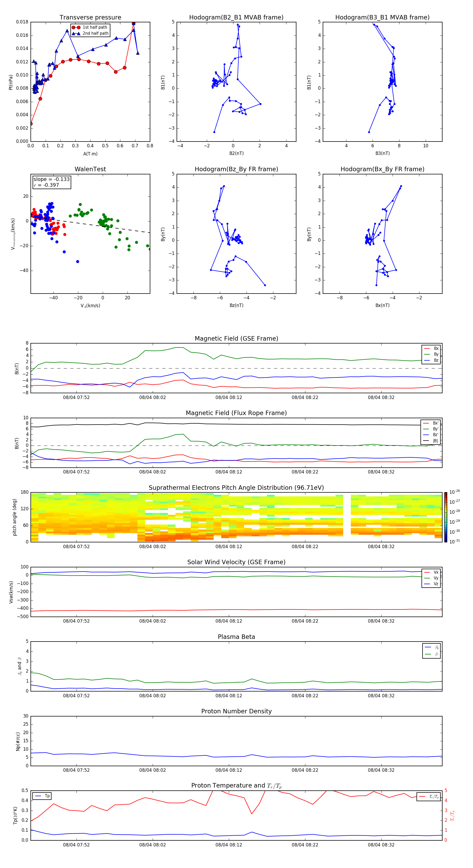Click the "Hodogram(Bz_By FR frame)" title

pos(236,169)
